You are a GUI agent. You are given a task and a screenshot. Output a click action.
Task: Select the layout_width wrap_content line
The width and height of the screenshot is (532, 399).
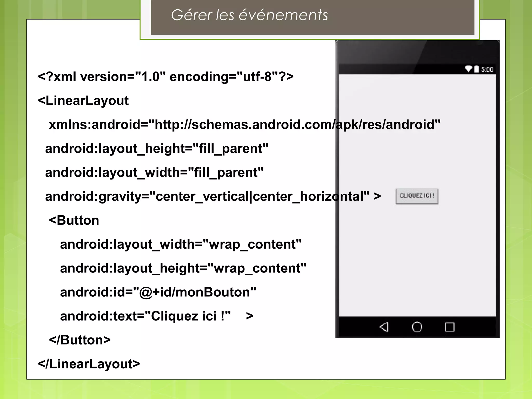point(181,244)
